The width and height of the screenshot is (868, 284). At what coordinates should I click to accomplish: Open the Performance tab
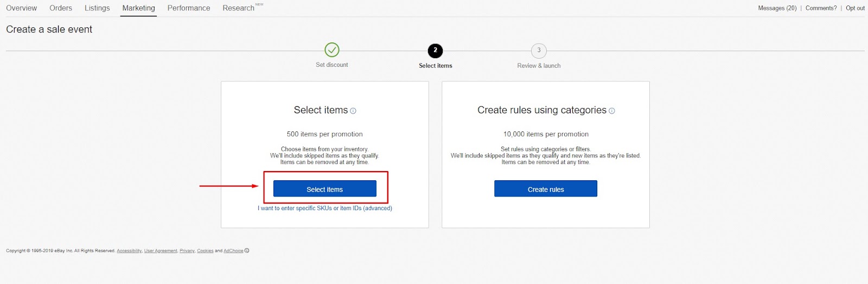pos(189,8)
